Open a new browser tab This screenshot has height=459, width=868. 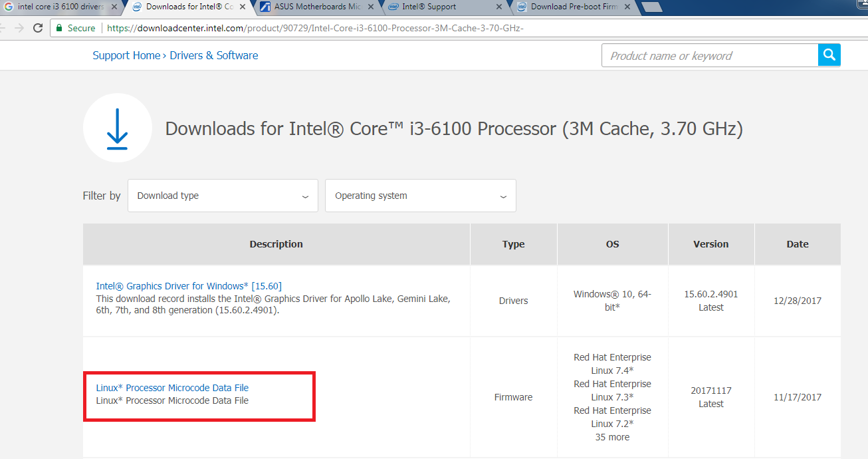coord(652,7)
